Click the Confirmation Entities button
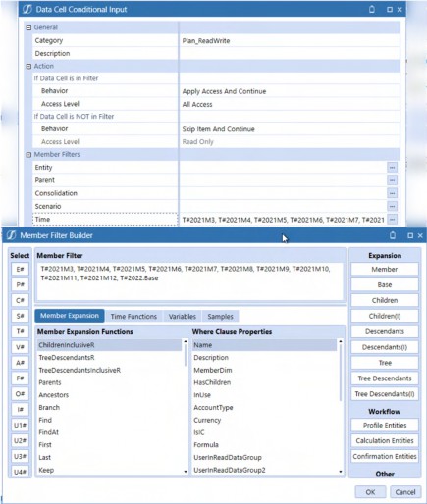 click(385, 456)
